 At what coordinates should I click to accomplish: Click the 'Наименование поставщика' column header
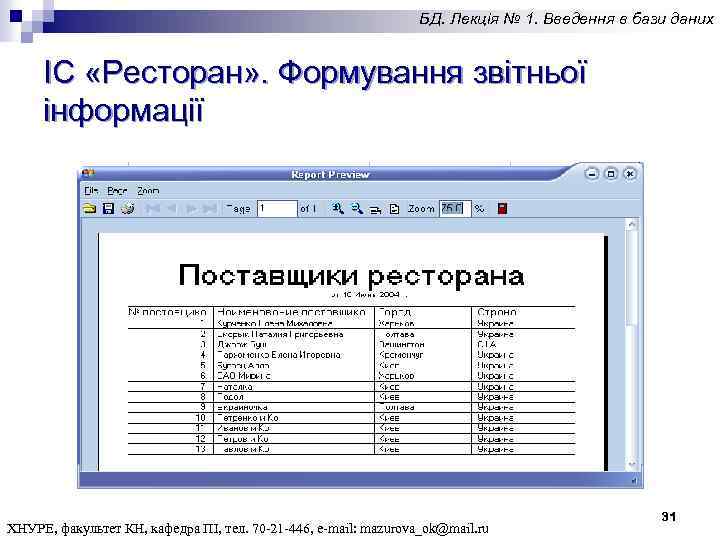[292, 312]
